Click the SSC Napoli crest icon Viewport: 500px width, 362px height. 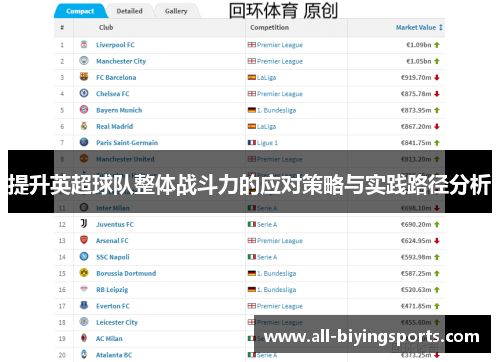point(84,256)
